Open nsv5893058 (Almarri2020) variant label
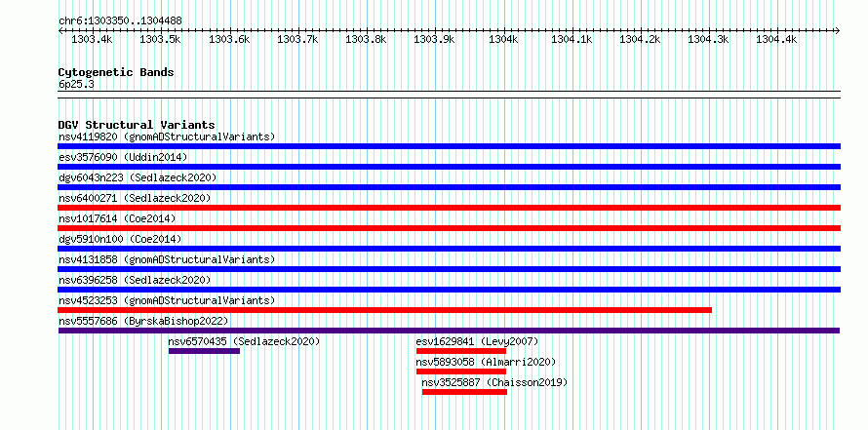 point(486,362)
